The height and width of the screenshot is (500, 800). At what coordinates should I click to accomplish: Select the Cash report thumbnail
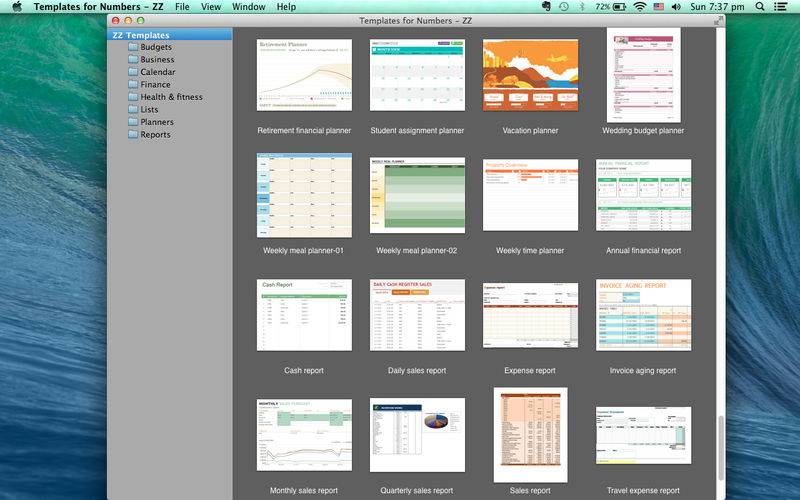(x=304, y=315)
